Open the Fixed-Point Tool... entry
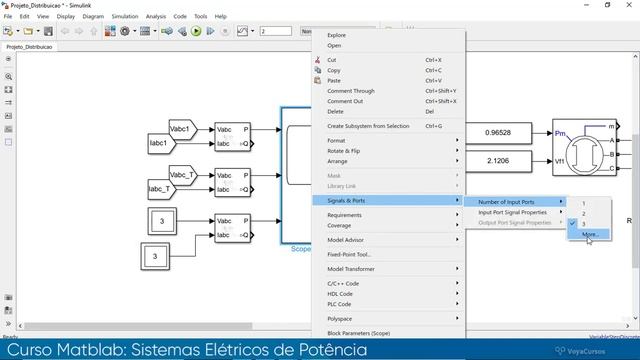 (x=389, y=254)
